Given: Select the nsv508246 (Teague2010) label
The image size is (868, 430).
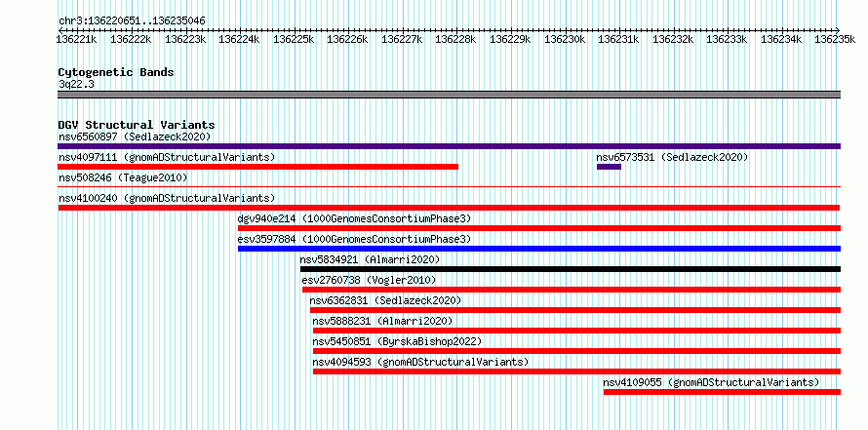Looking at the screenshot, I should click(x=123, y=177).
